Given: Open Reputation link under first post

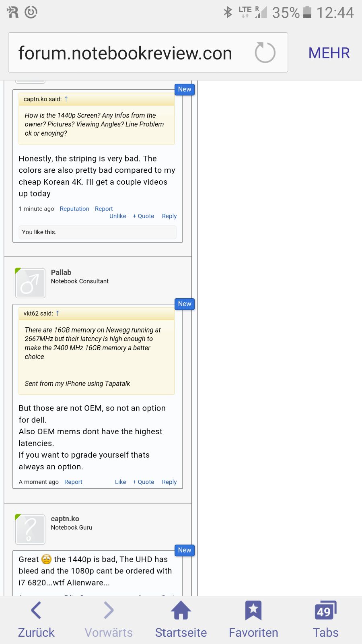Looking at the screenshot, I should [74, 209].
